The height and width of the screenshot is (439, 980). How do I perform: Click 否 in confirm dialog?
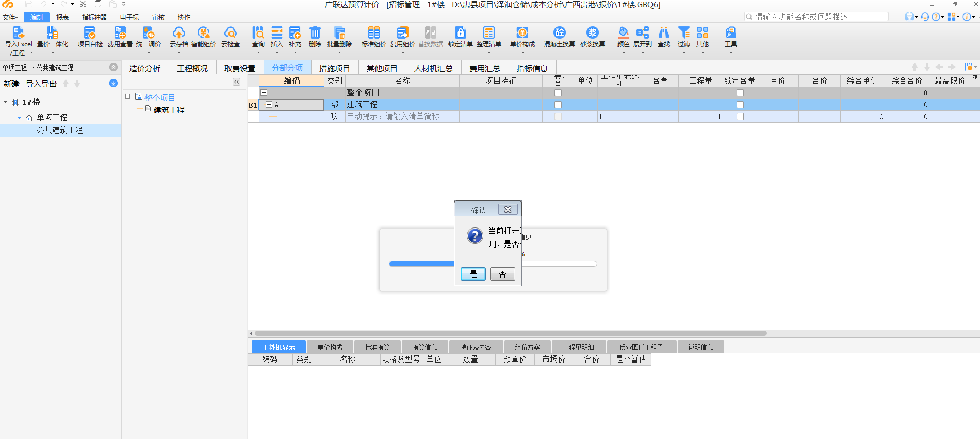click(502, 274)
